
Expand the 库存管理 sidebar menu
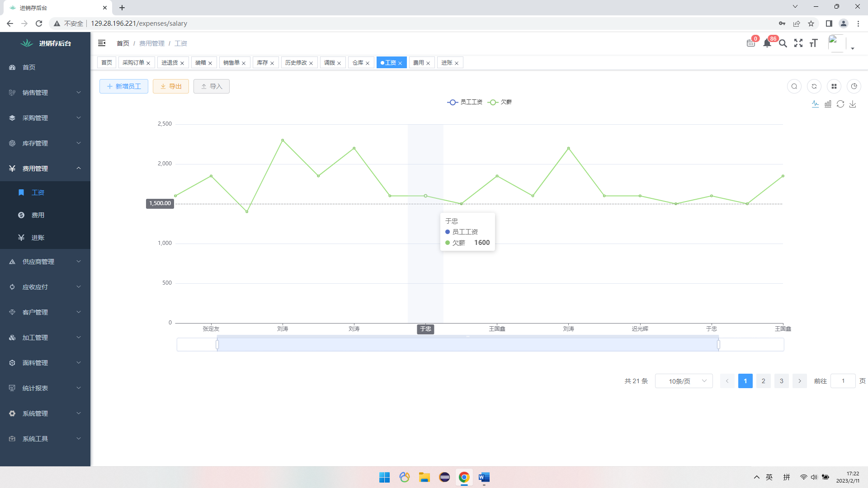tap(45, 143)
